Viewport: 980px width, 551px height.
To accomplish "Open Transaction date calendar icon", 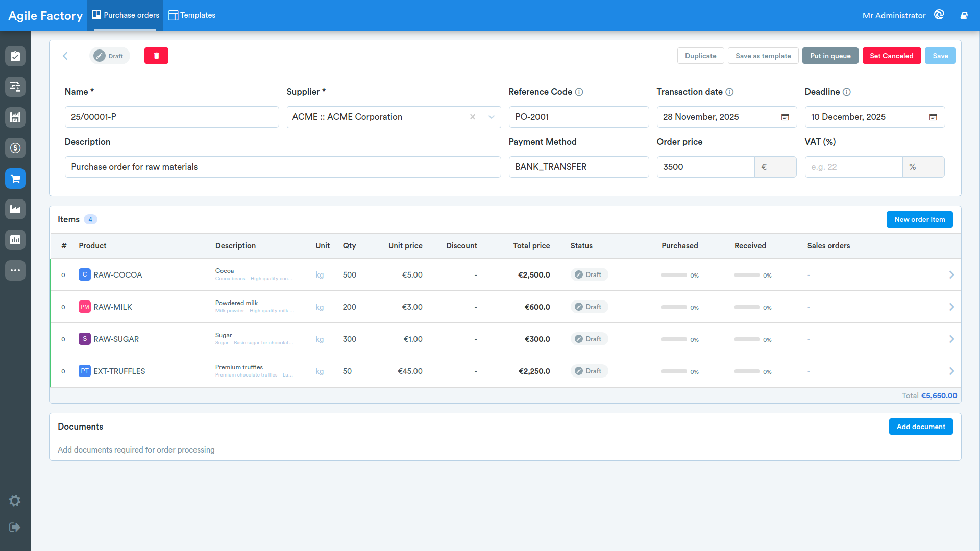I will 785,117.
